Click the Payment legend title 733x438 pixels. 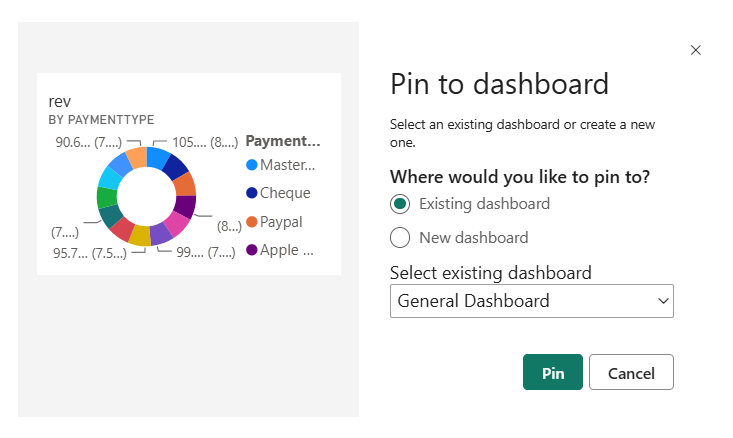[x=283, y=141]
